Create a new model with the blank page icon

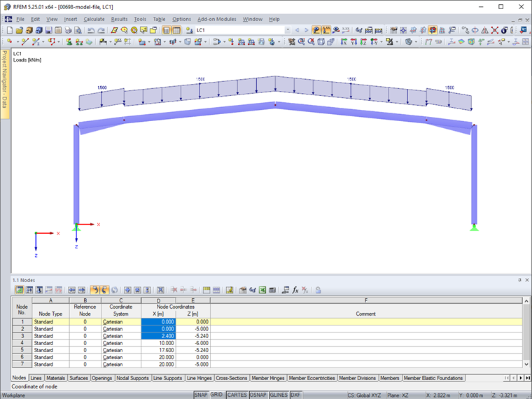click(10, 30)
